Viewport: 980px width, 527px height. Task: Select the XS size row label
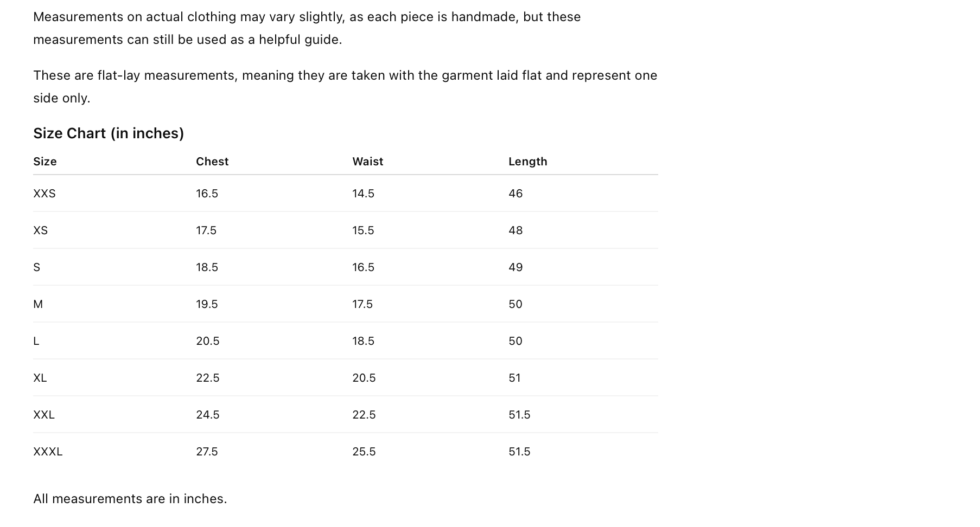click(x=41, y=230)
